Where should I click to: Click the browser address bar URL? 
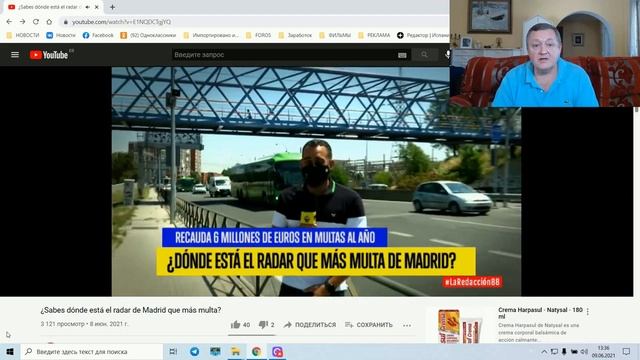click(x=122, y=22)
